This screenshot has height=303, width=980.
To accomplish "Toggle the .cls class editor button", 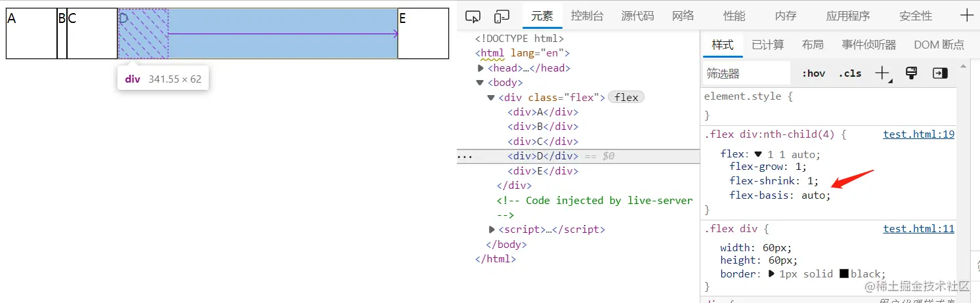I will (x=850, y=73).
